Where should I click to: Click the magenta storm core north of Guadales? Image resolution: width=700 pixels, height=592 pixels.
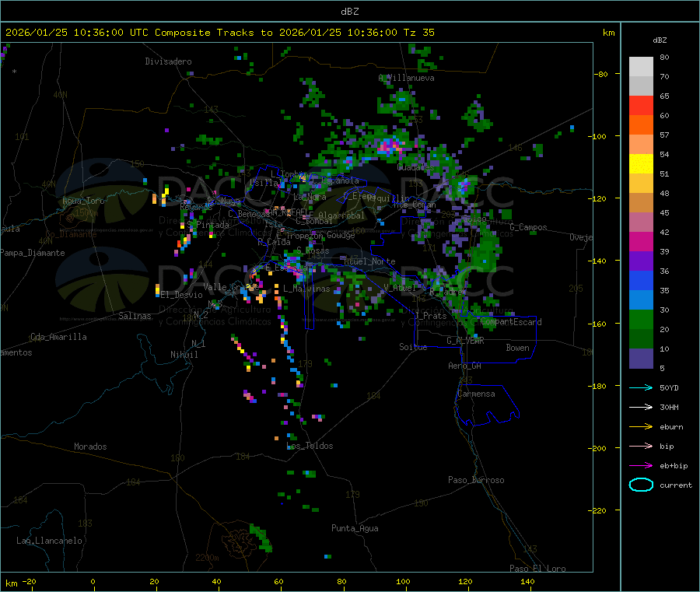pyautogui.click(x=390, y=146)
